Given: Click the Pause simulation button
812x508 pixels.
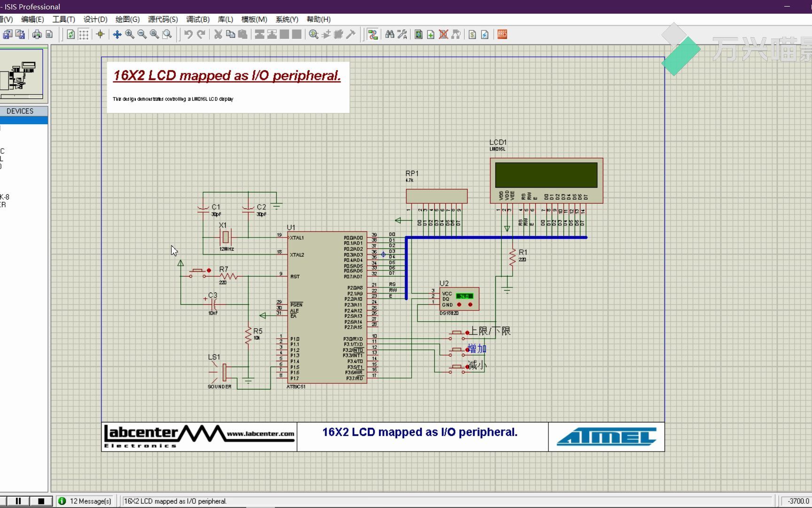Looking at the screenshot, I should (18, 501).
